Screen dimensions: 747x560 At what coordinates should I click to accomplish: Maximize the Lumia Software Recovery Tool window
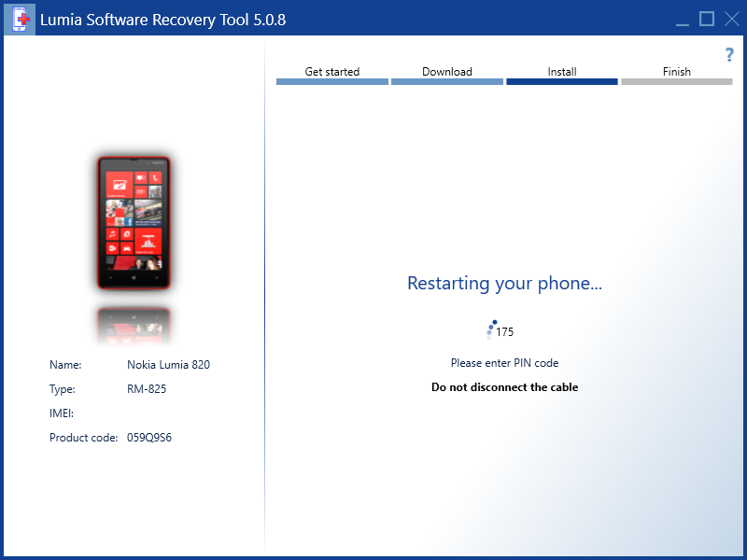click(x=707, y=19)
